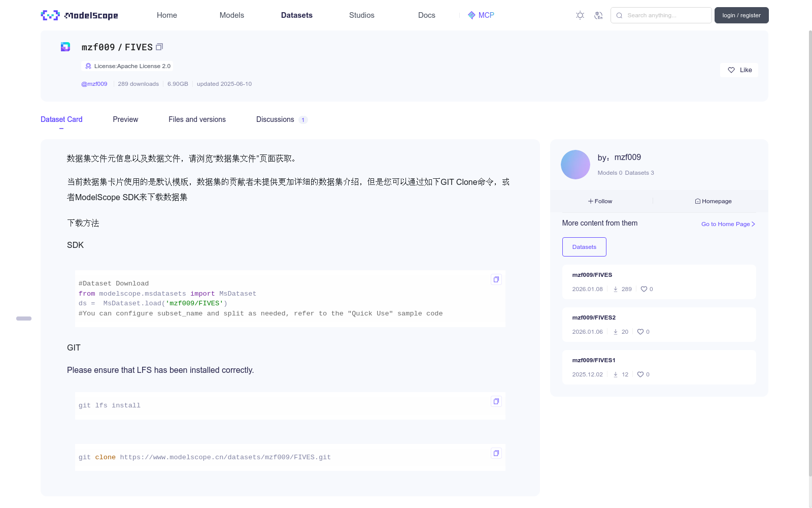Focus the Search anything input field
Image resolution: width=812 pixels, height=508 pixels.
(661, 15)
